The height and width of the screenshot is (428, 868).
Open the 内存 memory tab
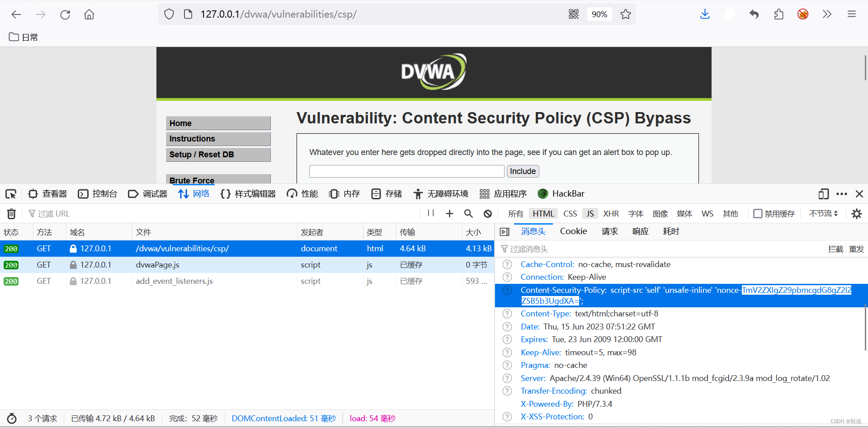[x=344, y=194]
